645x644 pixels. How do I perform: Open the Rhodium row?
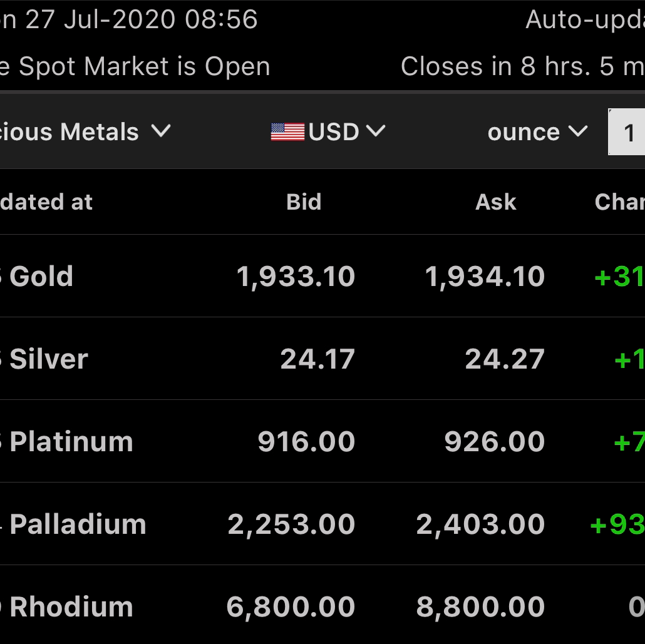[x=322, y=605]
